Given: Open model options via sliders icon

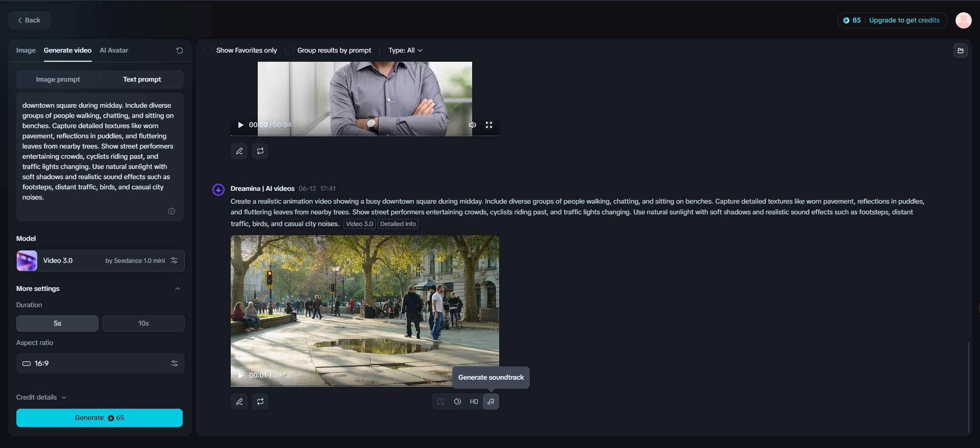Looking at the screenshot, I should click(x=174, y=261).
